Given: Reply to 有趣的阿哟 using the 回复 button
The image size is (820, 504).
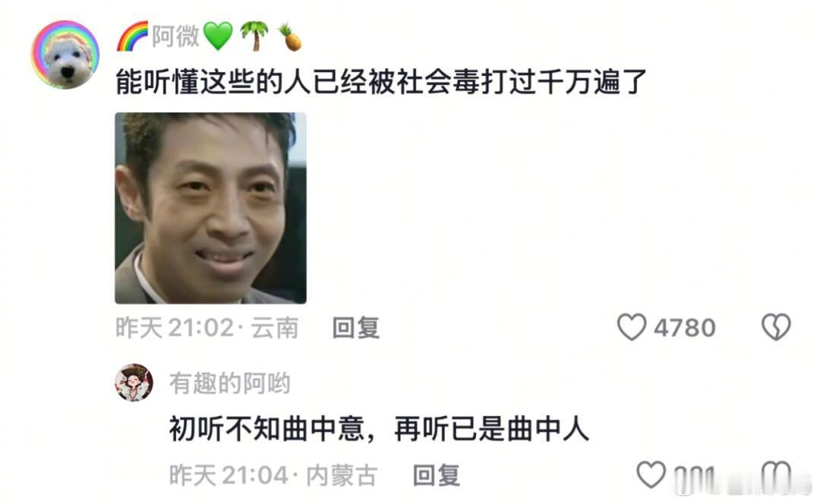Looking at the screenshot, I should coord(436,475).
